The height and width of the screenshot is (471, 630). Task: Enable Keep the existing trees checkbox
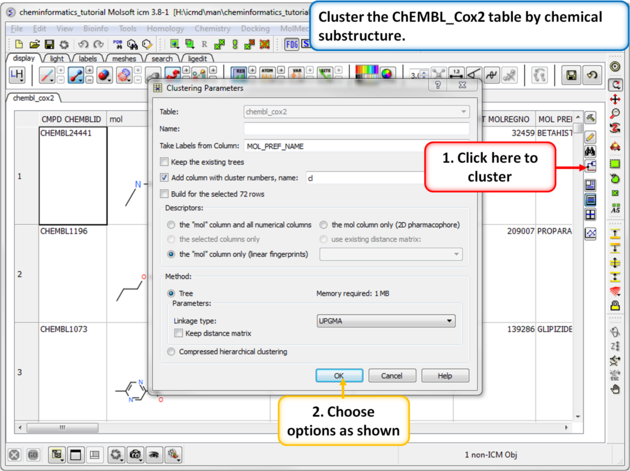(165, 162)
